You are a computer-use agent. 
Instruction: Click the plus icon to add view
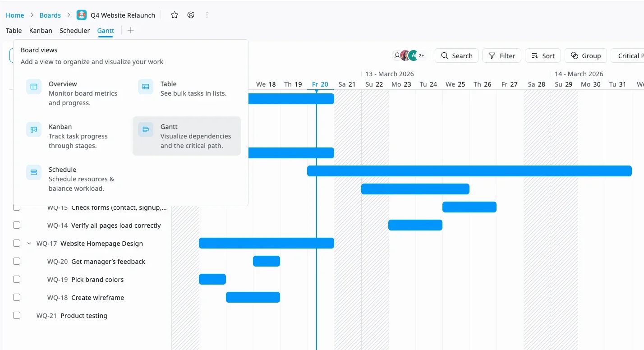coord(131,30)
